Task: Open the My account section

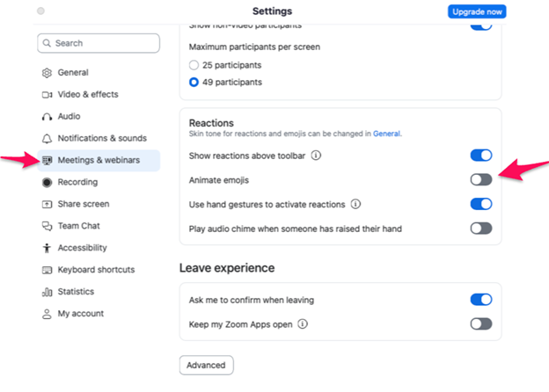Action: [x=80, y=314]
